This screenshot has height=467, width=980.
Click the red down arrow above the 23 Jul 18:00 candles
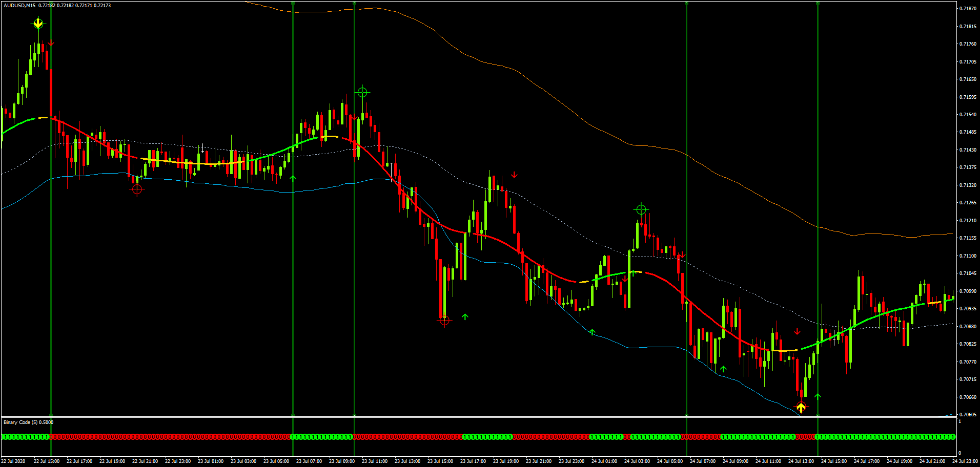click(x=514, y=175)
